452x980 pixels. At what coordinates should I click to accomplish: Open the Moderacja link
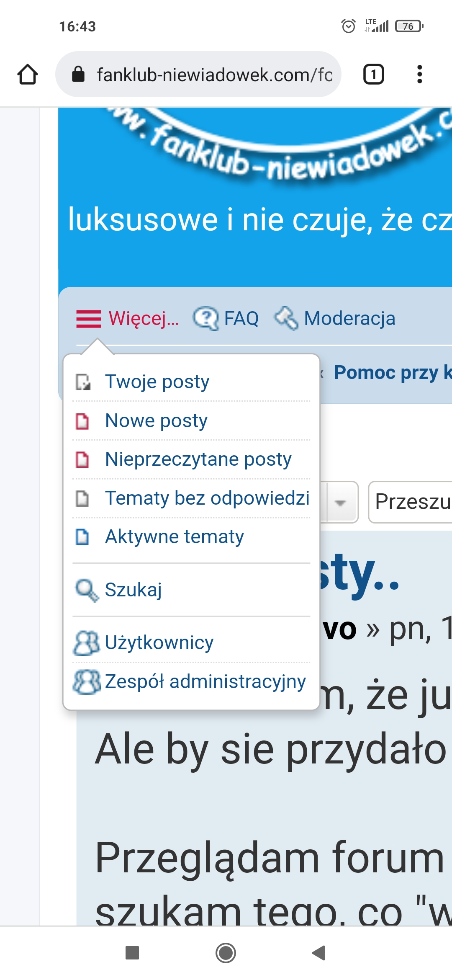(x=349, y=318)
